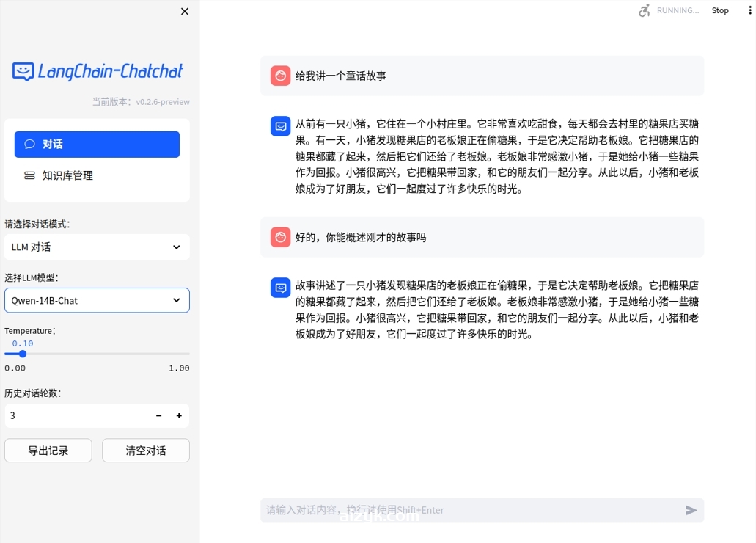Click the blue assistant avatar beside second reply
756x543 pixels.
click(280, 287)
